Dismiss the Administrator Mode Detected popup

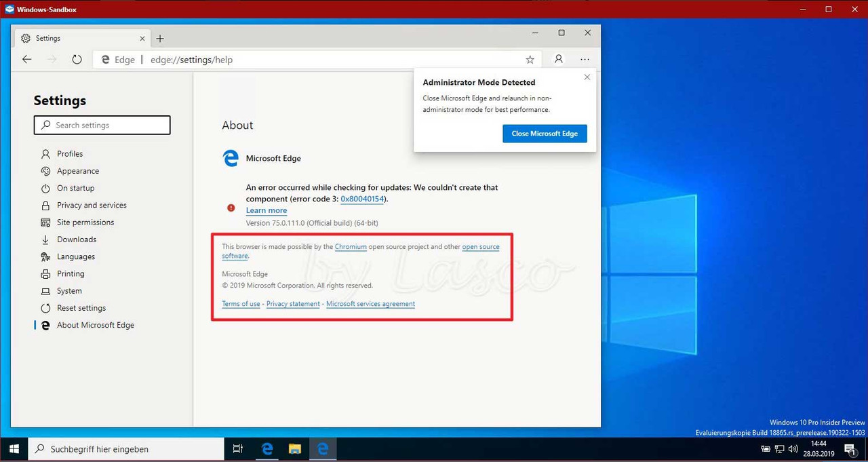pos(587,77)
